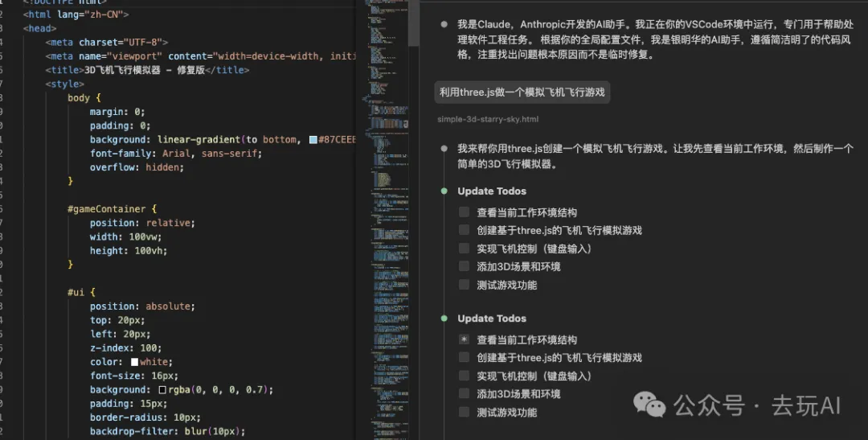Click Claude's intro message starting 我是Claude
Screen dimensions: 868x440
tap(656, 40)
